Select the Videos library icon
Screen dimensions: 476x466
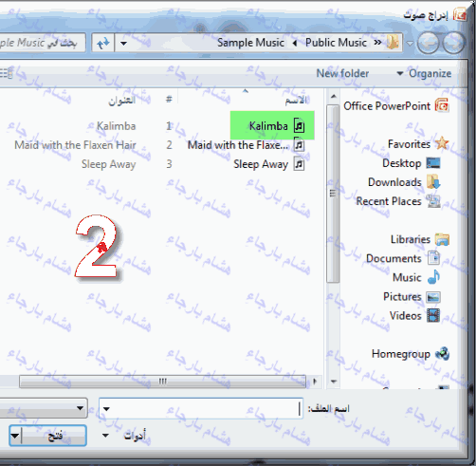click(x=433, y=315)
